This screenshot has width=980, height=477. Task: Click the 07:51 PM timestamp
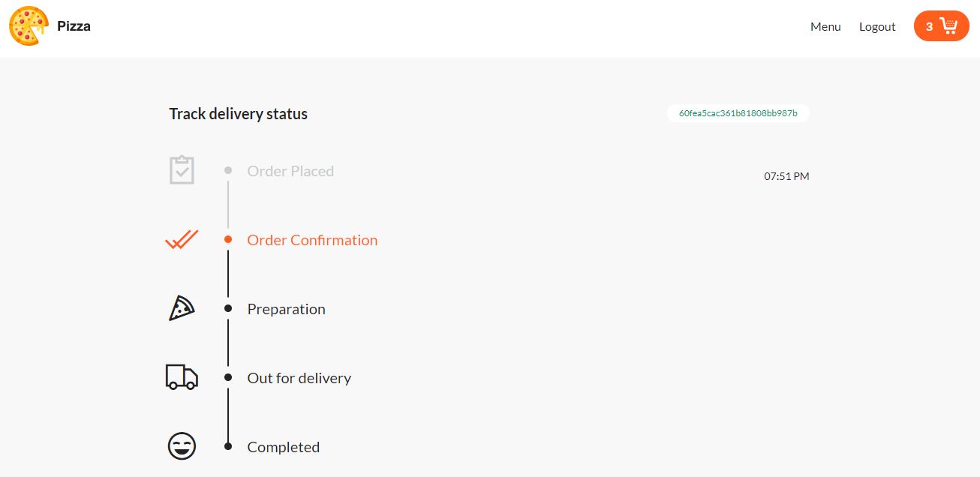786,175
